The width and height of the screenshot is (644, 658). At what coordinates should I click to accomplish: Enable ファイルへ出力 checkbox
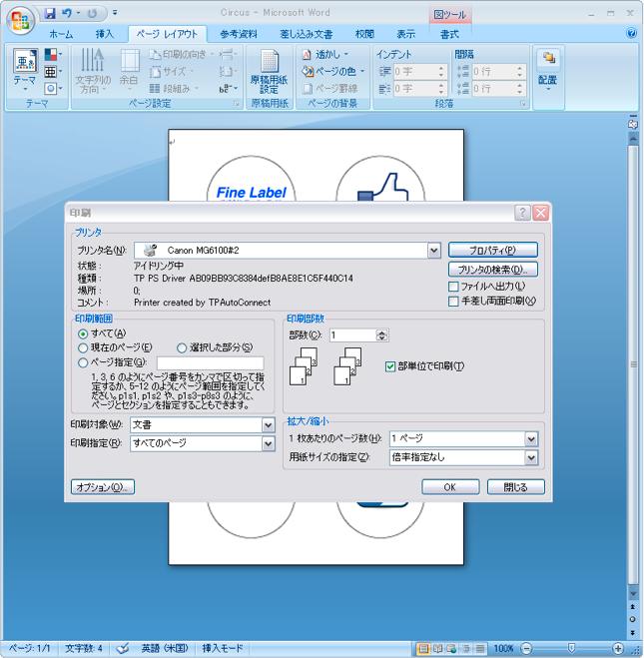click(x=453, y=287)
